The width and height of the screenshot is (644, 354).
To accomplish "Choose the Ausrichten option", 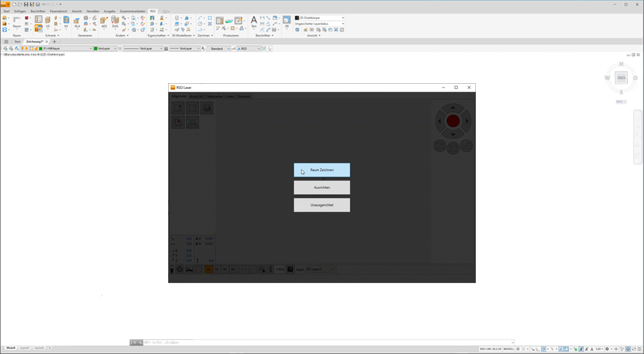I will pos(322,187).
